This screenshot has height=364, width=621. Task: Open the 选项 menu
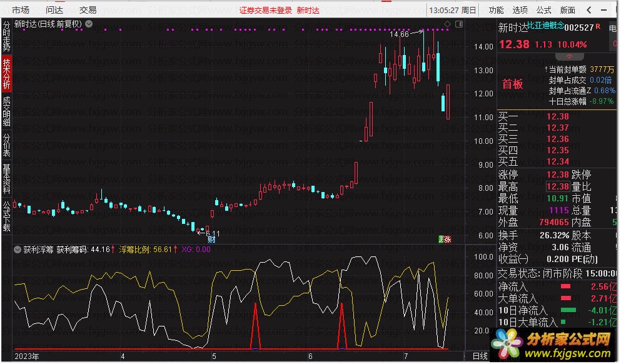click(520, 10)
